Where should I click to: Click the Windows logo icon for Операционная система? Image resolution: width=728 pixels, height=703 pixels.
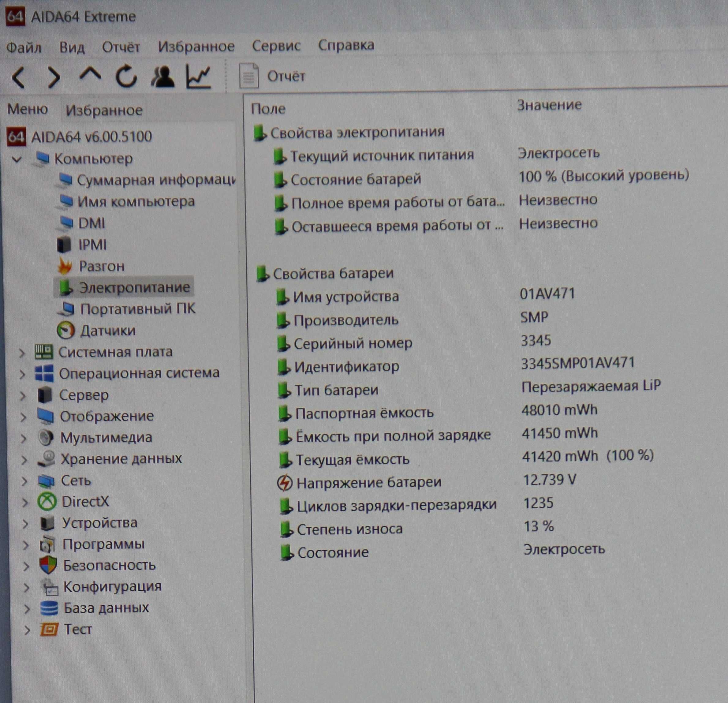click(44, 373)
